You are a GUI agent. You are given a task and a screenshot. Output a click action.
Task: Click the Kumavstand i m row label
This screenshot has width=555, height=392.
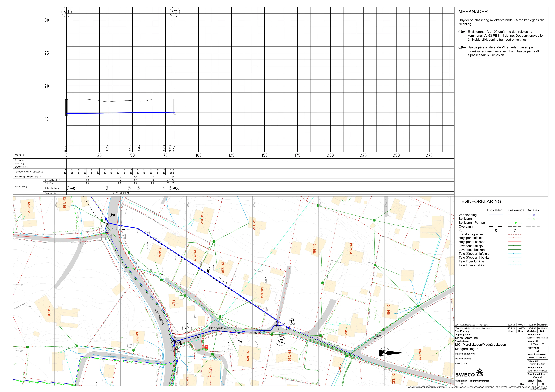click(52, 180)
